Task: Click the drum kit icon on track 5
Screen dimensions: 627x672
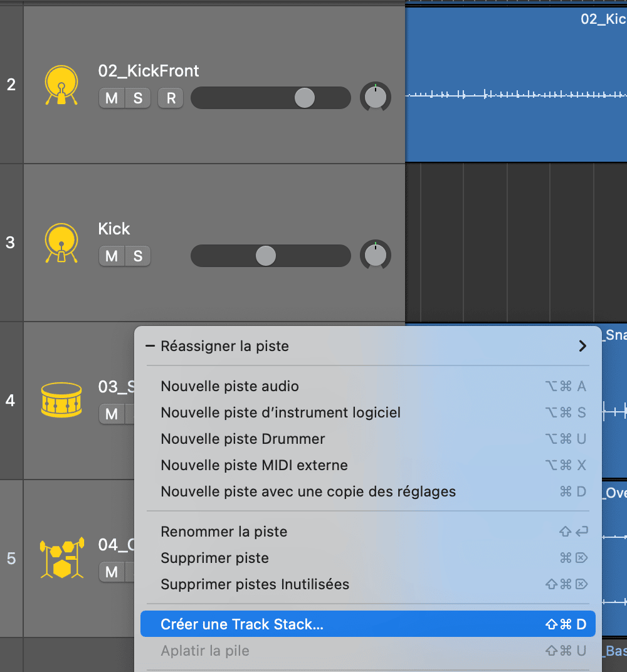Action: point(61,557)
